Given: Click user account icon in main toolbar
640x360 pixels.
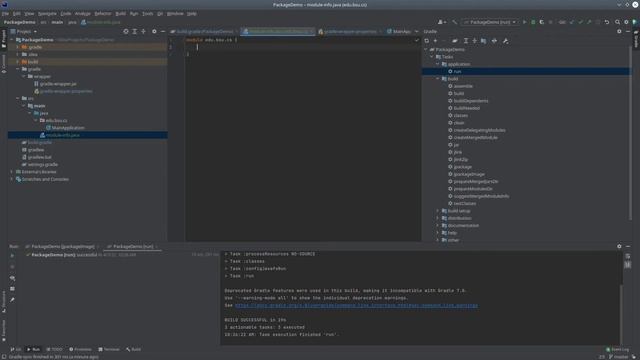Looking at the screenshot, I should (x=441, y=22).
